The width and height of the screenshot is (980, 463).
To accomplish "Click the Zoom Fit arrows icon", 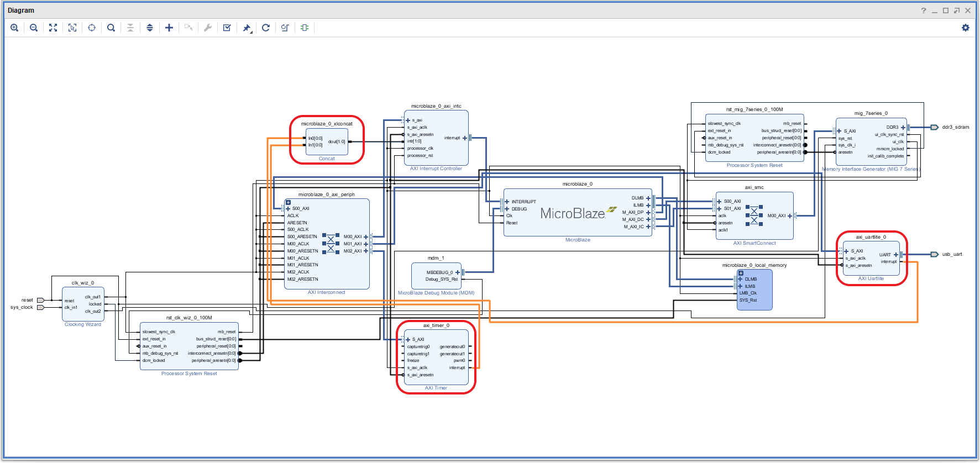I will pos(53,28).
